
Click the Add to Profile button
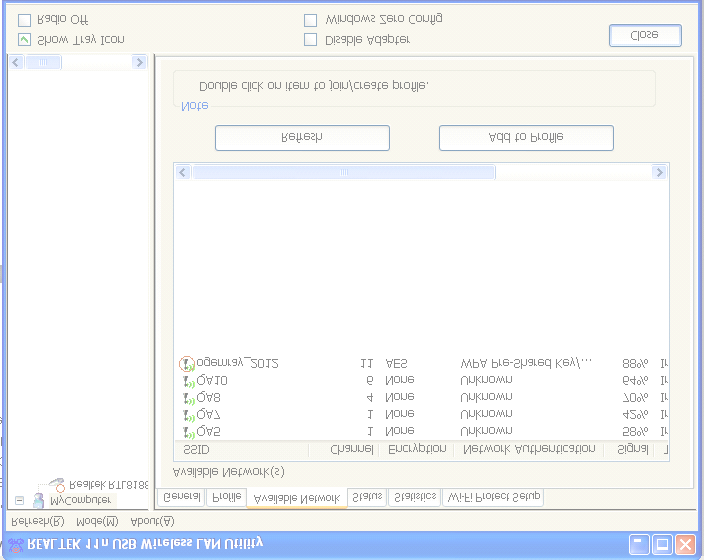[x=526, y=138]
